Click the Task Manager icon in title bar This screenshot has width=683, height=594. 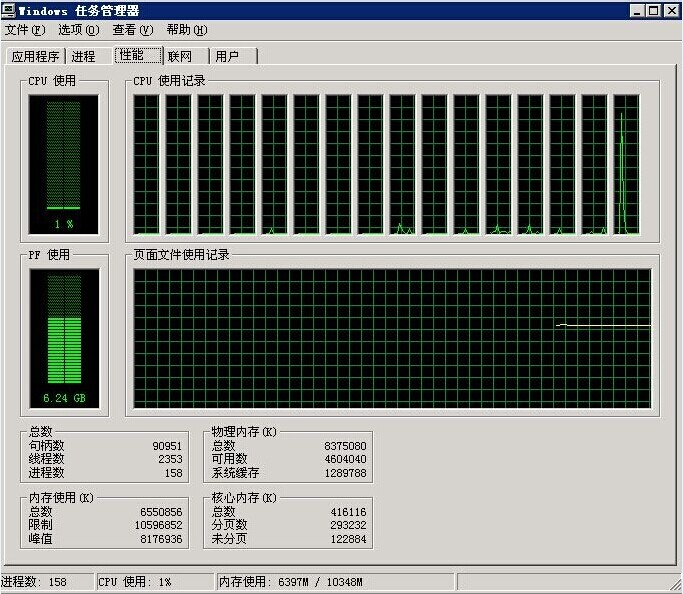point(9,10)
